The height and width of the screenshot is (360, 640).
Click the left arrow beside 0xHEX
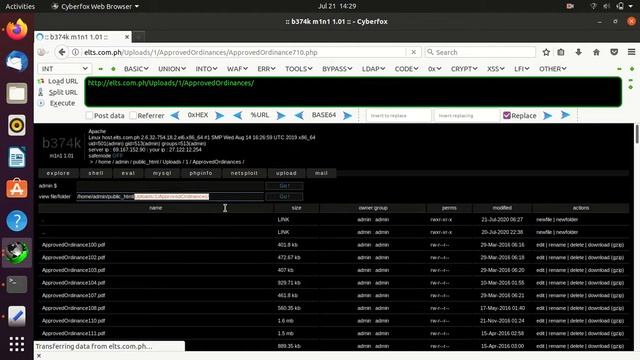coord(175,116)
